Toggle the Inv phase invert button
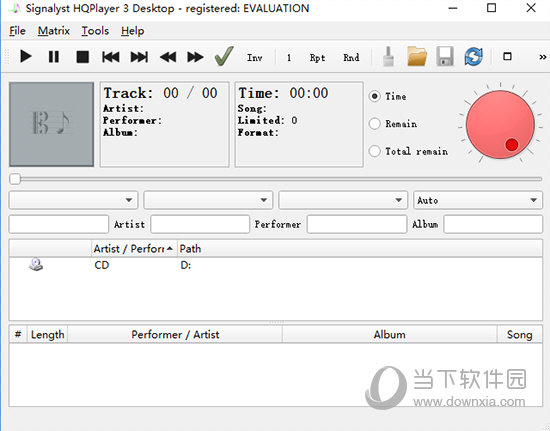The width and height of the screenshot is (550, 431). coord(255,58)
